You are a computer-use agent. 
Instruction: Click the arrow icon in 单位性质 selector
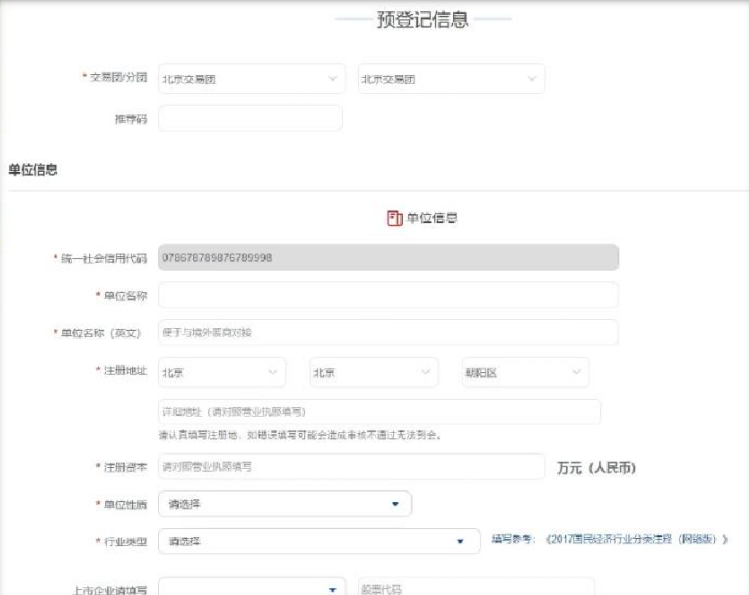click(x=395, y=504)
